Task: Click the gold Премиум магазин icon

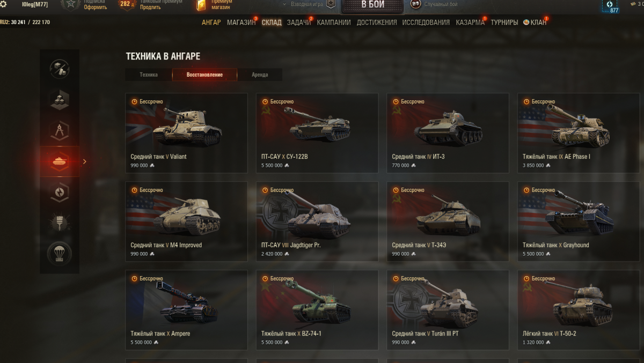Action: point(201,5)
